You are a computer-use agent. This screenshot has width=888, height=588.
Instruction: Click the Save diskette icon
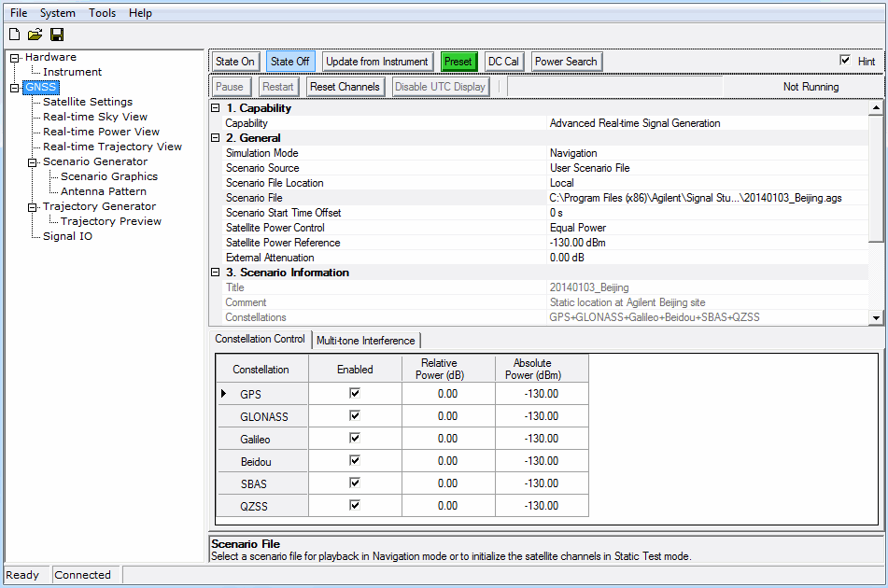pos(56,34)
